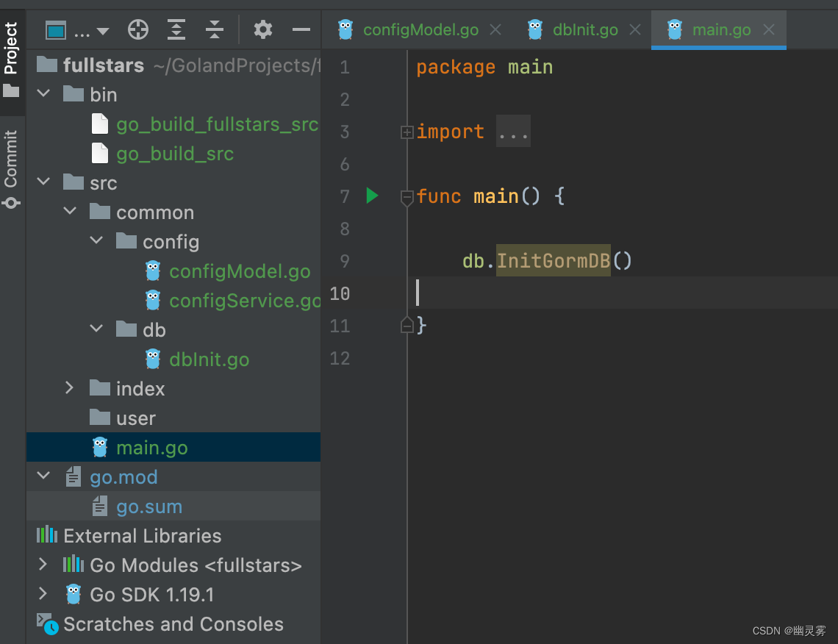Click InitGormDB in the code
The image size is (838, 644).
[x=553, y=261]
